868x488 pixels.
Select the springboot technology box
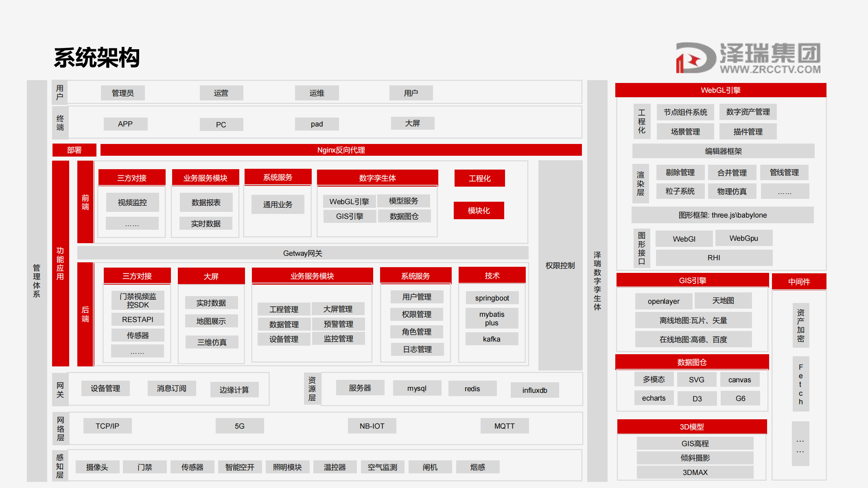[492, 298]
